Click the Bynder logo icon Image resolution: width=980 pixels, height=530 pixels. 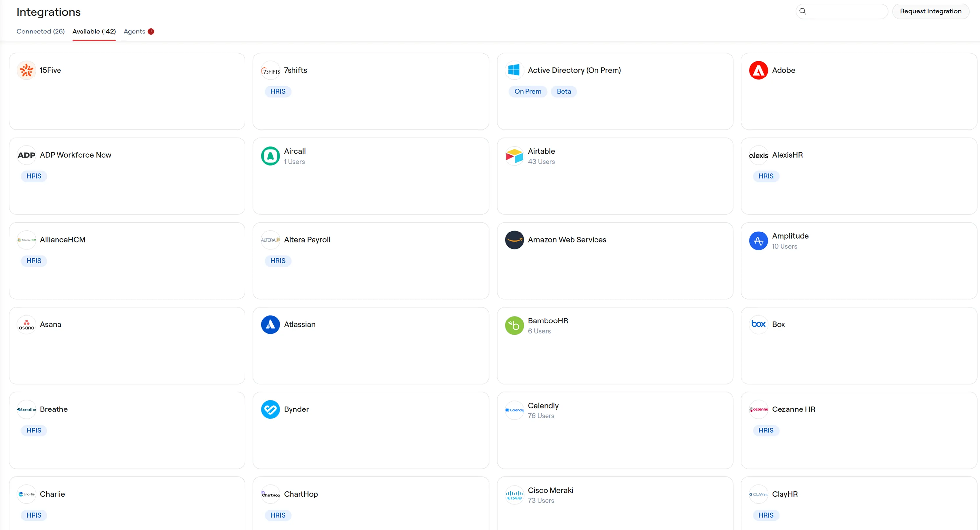coord(270,409)
